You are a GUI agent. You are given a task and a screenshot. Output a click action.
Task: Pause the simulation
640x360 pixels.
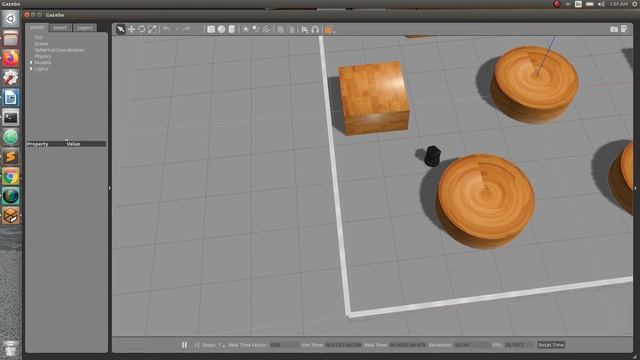(x=184, y=345)
